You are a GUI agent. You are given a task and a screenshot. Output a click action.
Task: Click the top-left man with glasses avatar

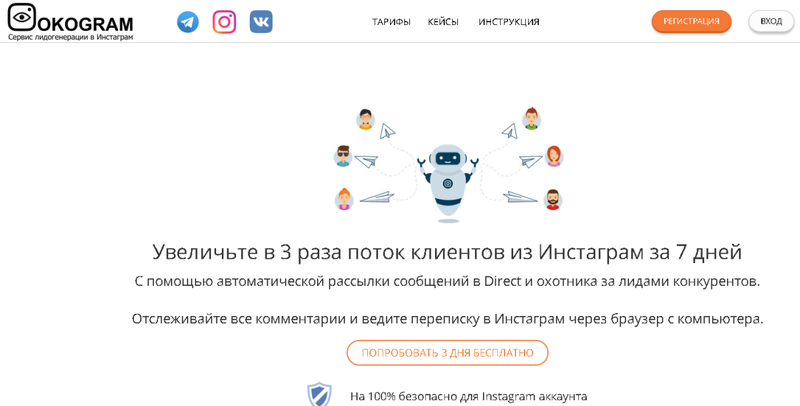(x=365, y=119)
